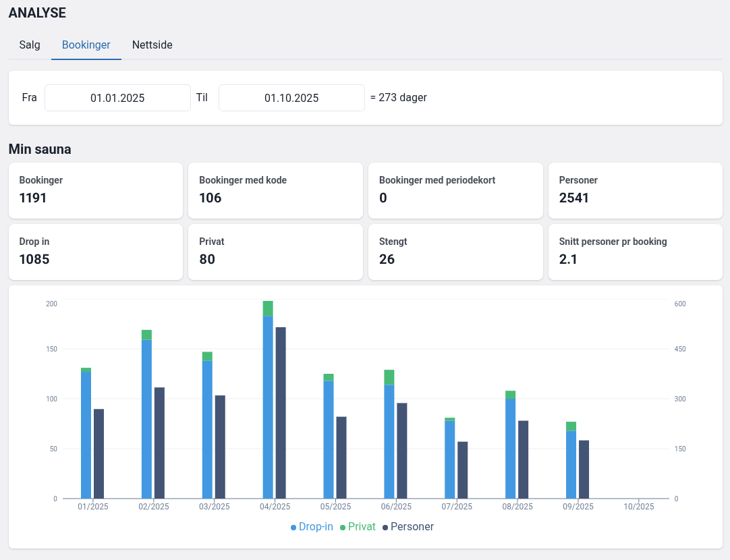This screenshot has height=560, width=730.
Task: Click the Snitt personer pr booking card
Action: 635,252
